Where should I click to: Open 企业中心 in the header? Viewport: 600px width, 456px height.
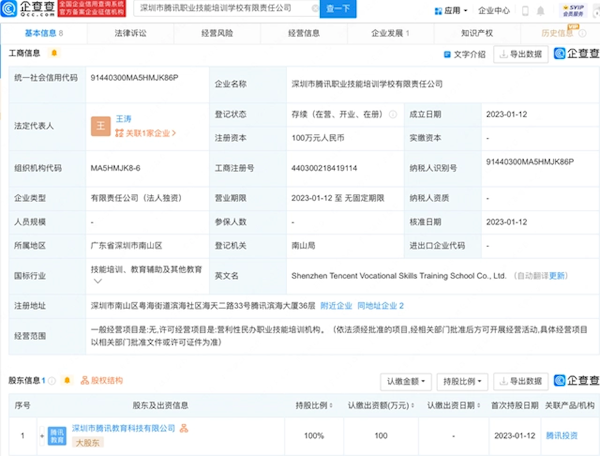coord(494,11)
